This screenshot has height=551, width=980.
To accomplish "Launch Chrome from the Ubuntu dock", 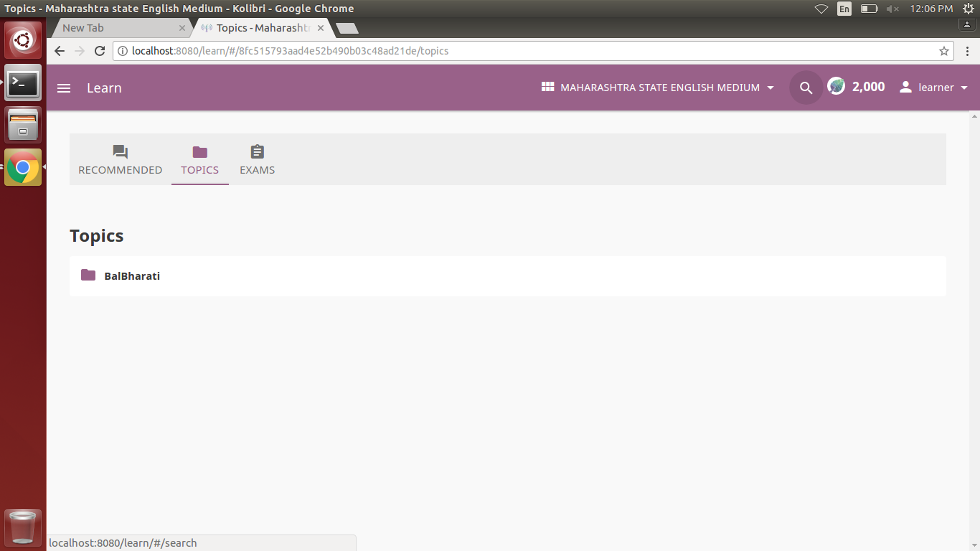I will pyautogui.click(x=22, y=166).
